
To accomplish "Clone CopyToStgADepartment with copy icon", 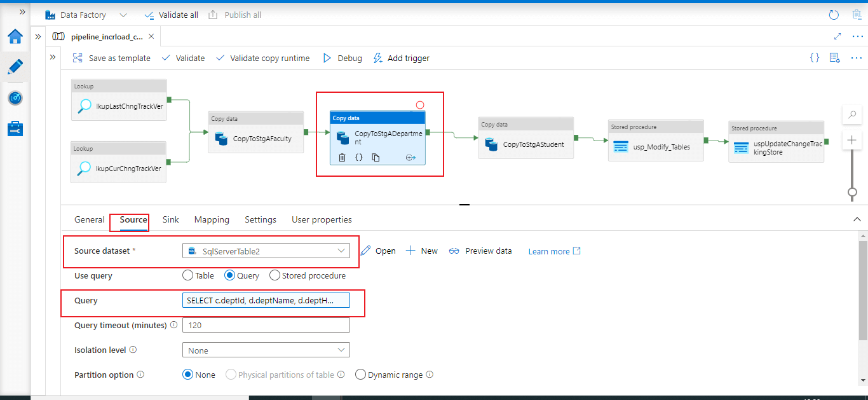I will coord(376,157).
